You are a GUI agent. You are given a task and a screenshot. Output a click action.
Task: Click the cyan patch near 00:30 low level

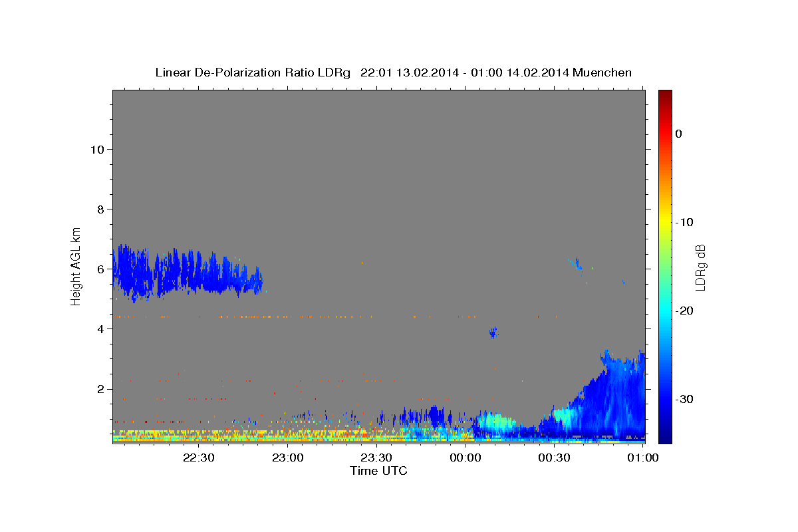click(x=564, y=416)
